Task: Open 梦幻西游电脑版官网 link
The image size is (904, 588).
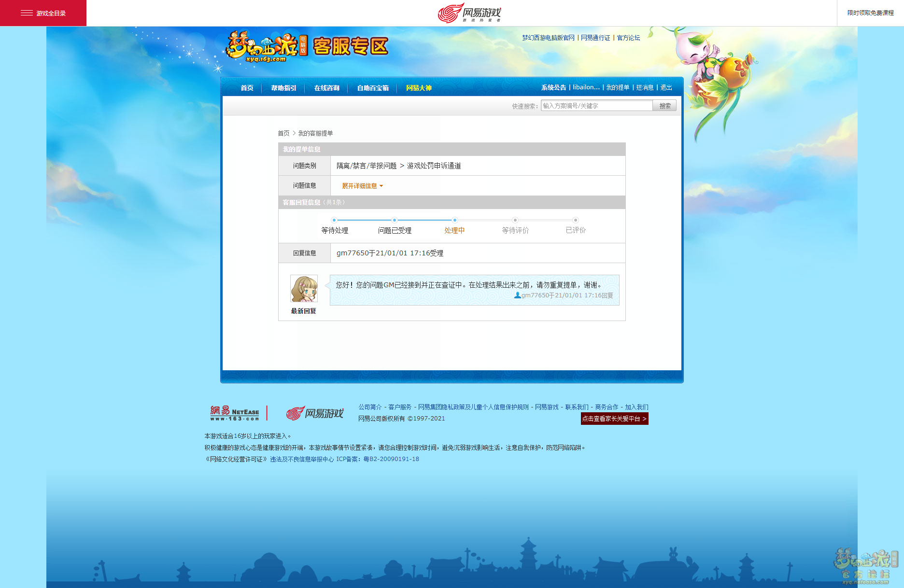Action: [548, 38]
